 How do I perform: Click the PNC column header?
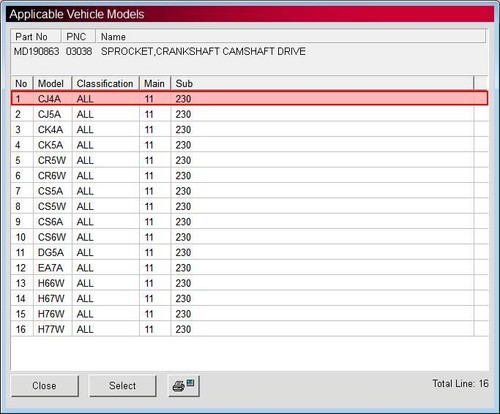[x=78, y=36]
